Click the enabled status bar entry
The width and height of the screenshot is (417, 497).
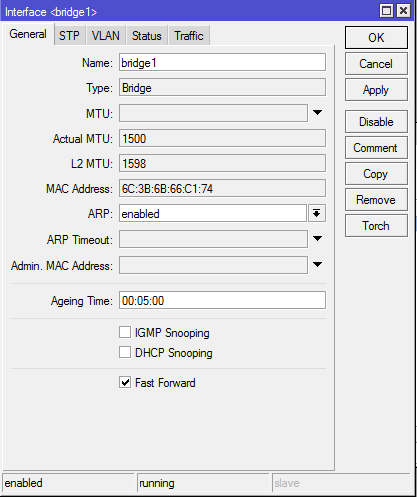[68, 483]
